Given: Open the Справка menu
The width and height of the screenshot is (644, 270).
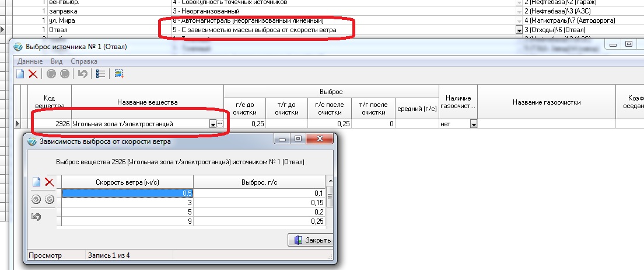Looking at the screenshot, I should click(x=84, y=61).
